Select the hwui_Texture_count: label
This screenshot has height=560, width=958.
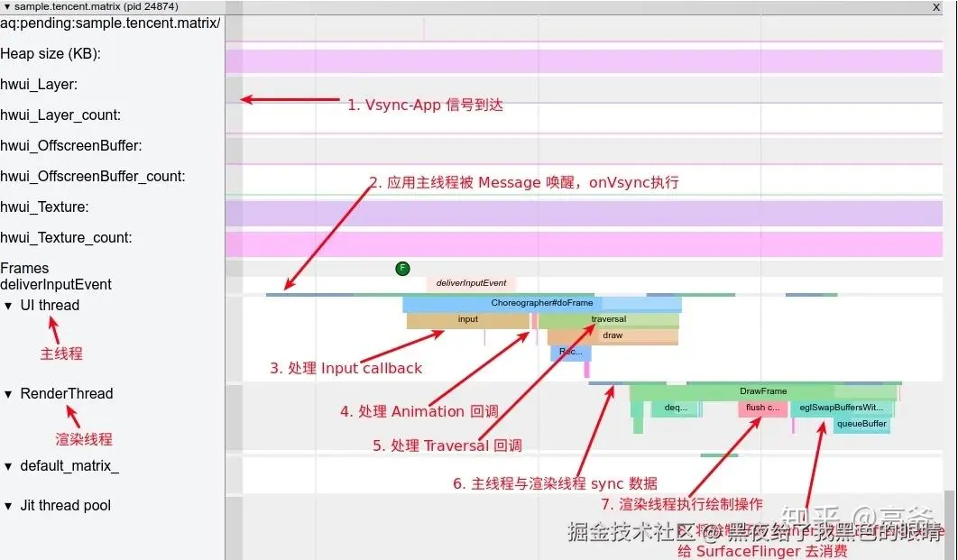66,237
